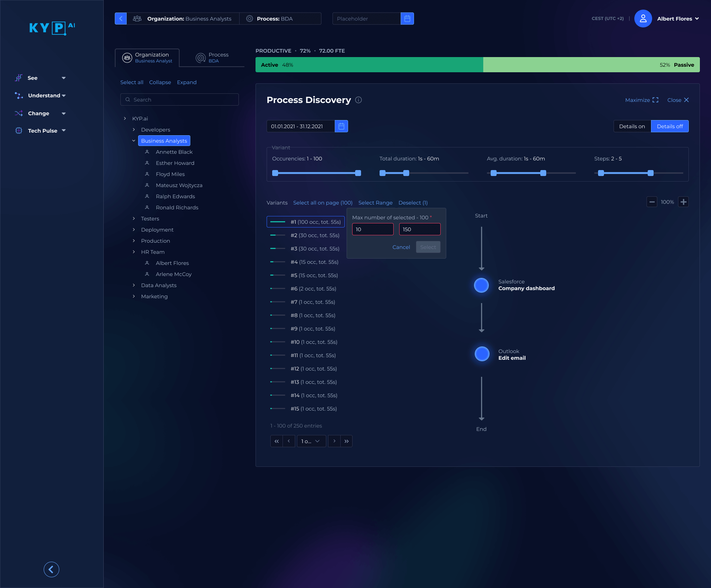
Task: Open date range calendar in Process Discovery
Action: pos(341,126)
